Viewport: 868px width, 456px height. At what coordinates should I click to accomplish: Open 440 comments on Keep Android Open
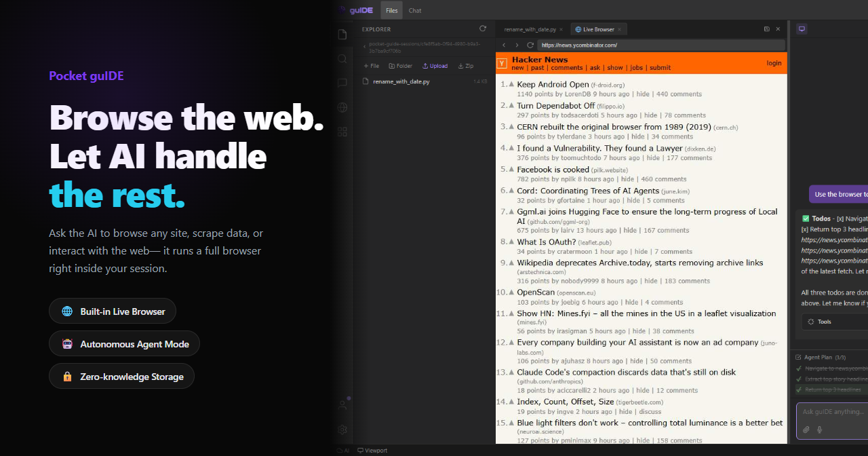point(679,94)
